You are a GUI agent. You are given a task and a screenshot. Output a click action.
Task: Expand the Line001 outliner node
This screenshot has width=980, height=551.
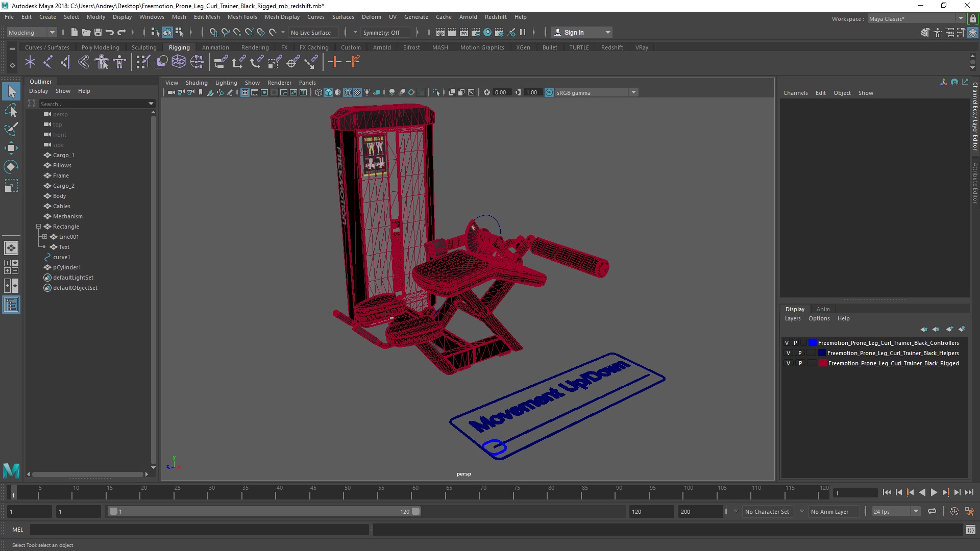point(44,237)
